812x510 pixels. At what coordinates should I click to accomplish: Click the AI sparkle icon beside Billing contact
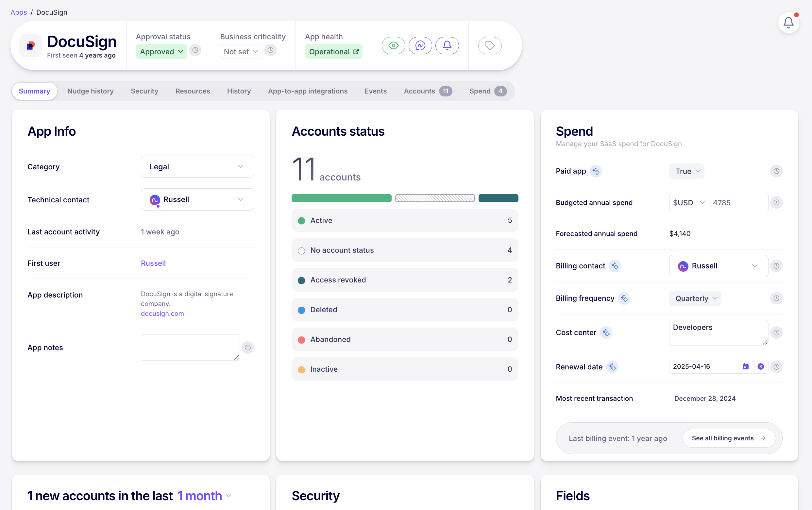tap(615, 266)
